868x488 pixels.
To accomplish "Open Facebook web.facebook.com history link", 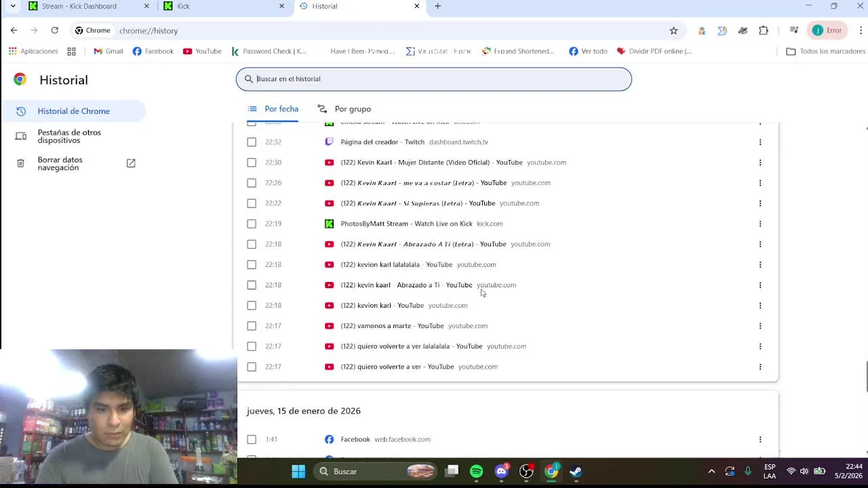I will 355,439.
